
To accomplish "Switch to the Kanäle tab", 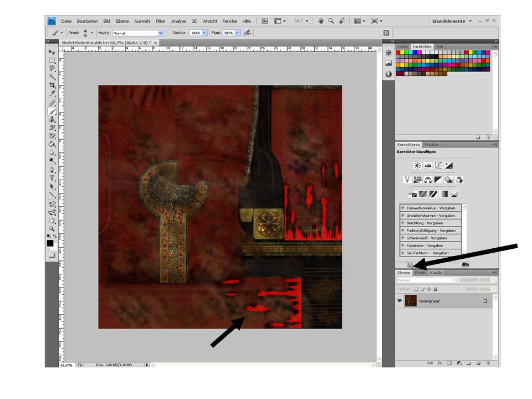I will coord(436,273).
